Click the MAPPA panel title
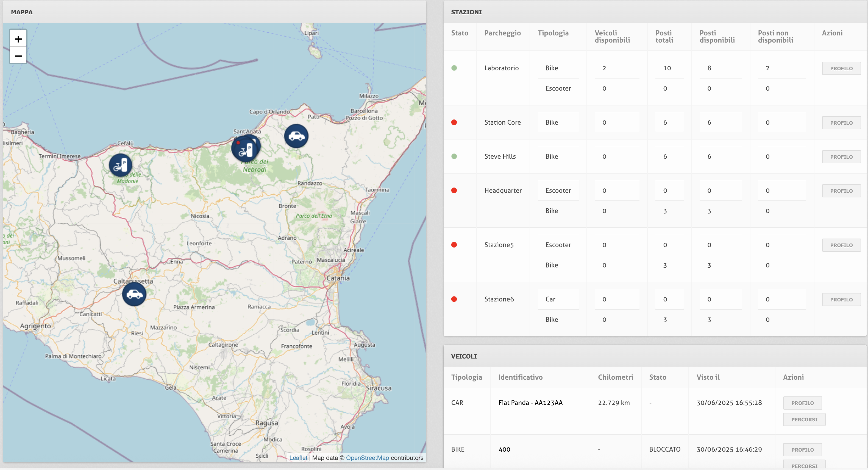This screenshot has width=868, height=470. click(22, 12)
